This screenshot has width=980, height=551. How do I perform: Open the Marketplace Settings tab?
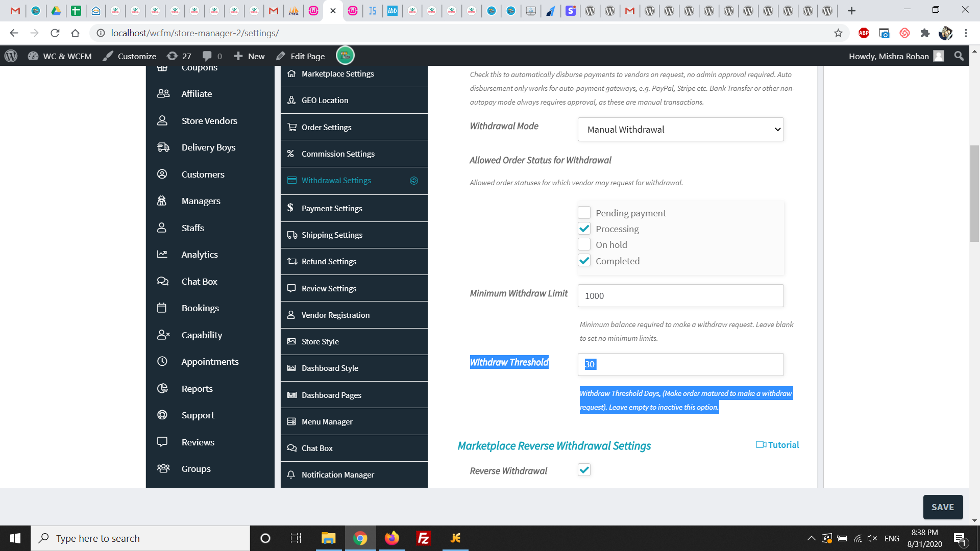pos(354,74)
